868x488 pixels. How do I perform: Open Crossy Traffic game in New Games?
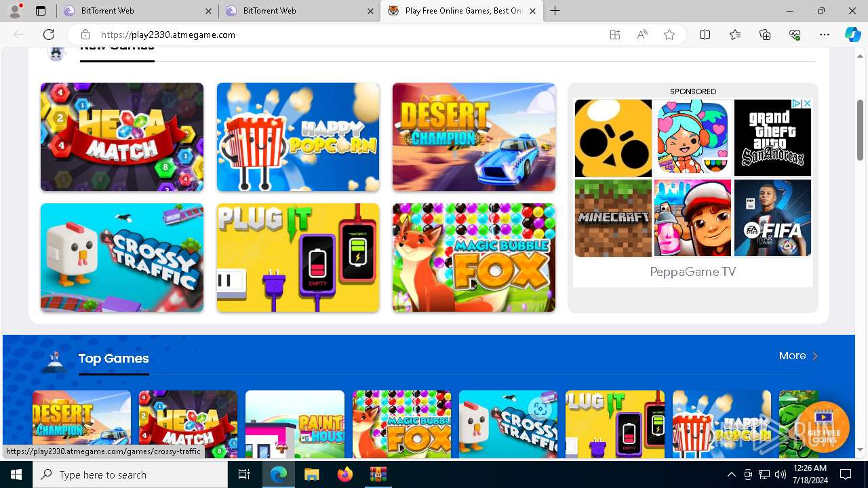(122, 258)
